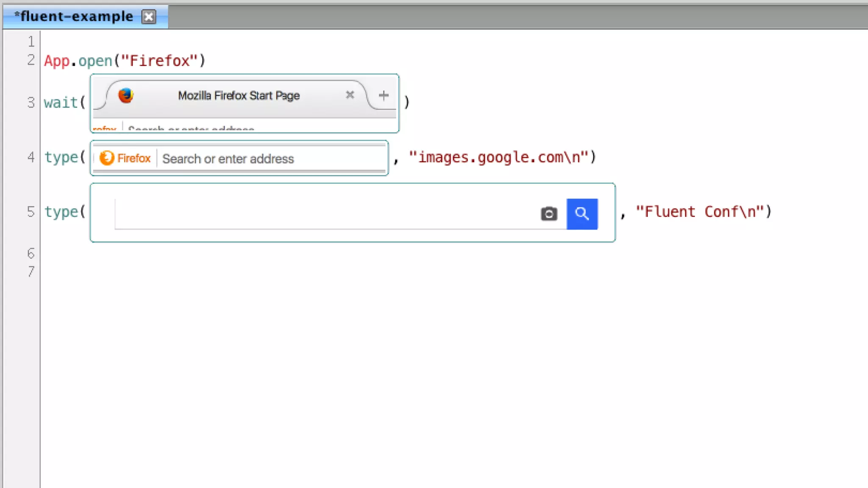Click the fluent-example tab
Screen dimensions: 868x488
pyautogui.click(x=75, y=17)
